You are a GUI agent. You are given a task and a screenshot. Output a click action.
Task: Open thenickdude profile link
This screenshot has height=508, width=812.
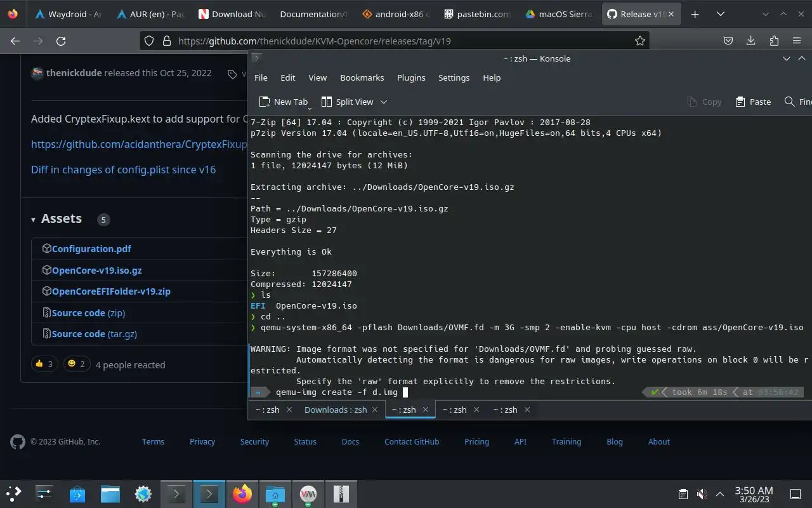pos(74,72)
